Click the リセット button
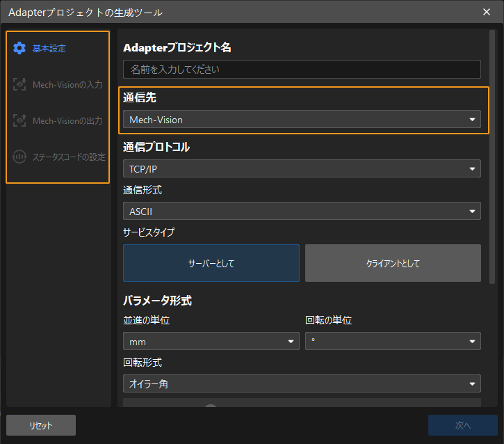Viewport: 504px width, 444px height. [x=41, y=425]
